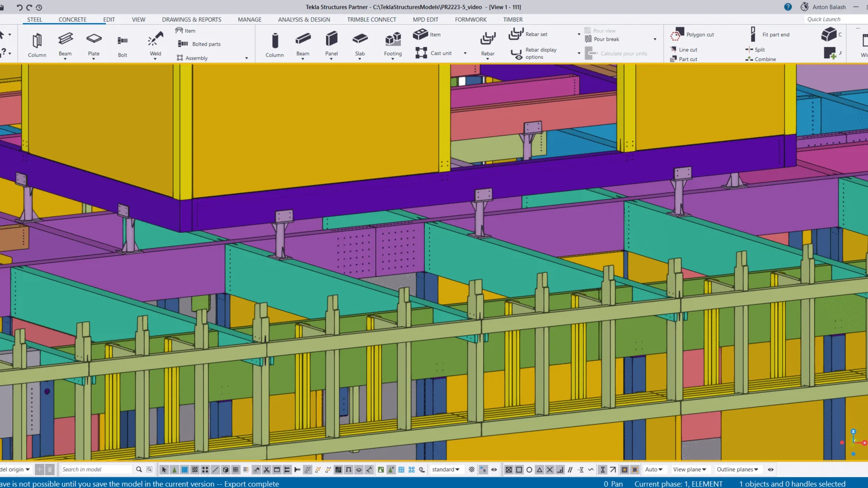Click the Pour break button
The height and width of the screenshot is (488, 868).
(606, 39)
